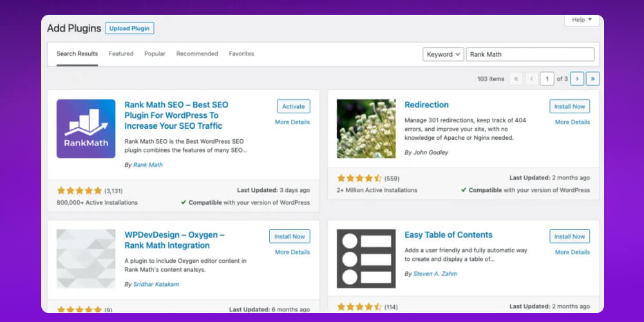The width and height of the screenshot is (644, 322).
Task: Open Easy Table of Contents title link
Action: [x=448, y=235]
